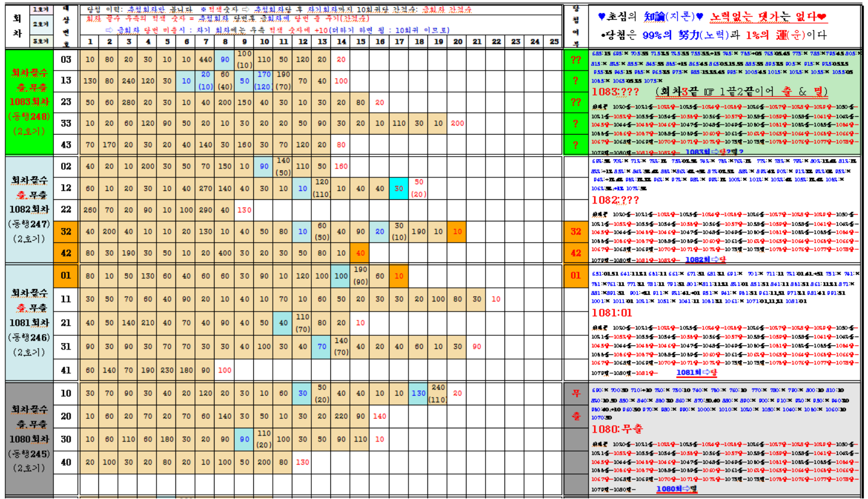Click the "1호기" cell in the top-left corner
This screenshot has width=868, height=499.
coord(41,10)
